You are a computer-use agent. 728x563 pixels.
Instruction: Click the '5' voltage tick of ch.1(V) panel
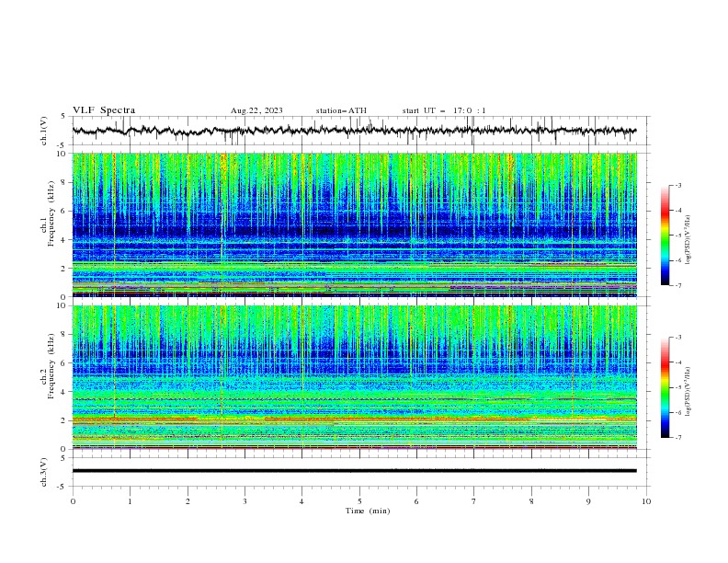(63, 116)
